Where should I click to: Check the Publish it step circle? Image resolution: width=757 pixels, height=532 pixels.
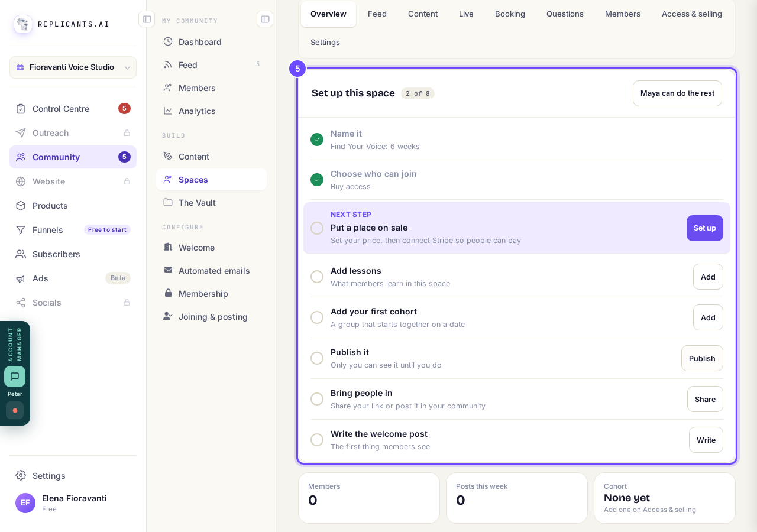(x=317, y=358)
